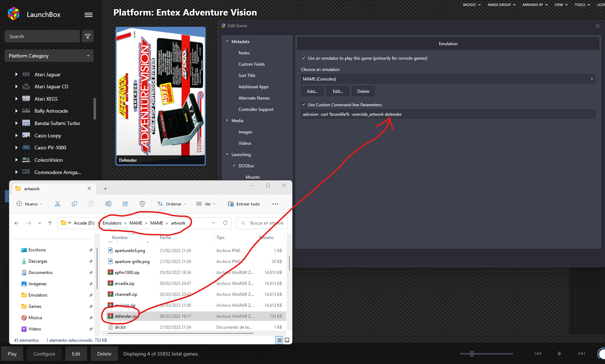Open Explorer's more options ellipsis

[x=275, y=204]
